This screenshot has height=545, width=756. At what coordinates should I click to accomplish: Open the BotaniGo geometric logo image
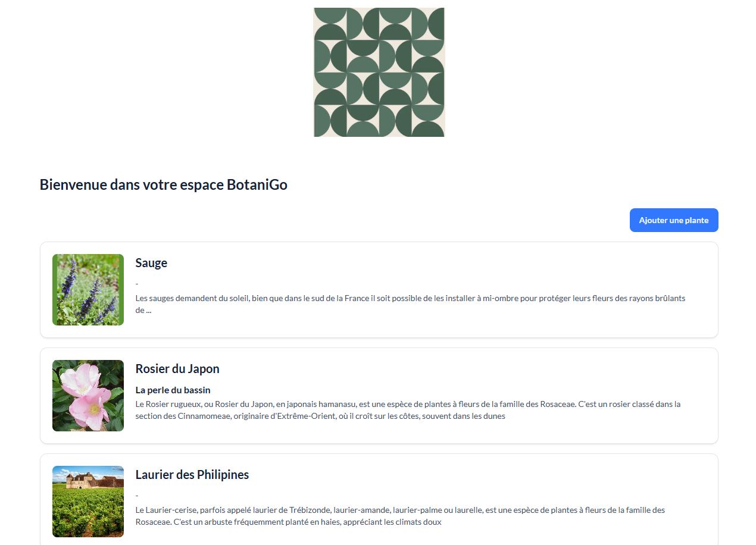[x=379, y=72]
